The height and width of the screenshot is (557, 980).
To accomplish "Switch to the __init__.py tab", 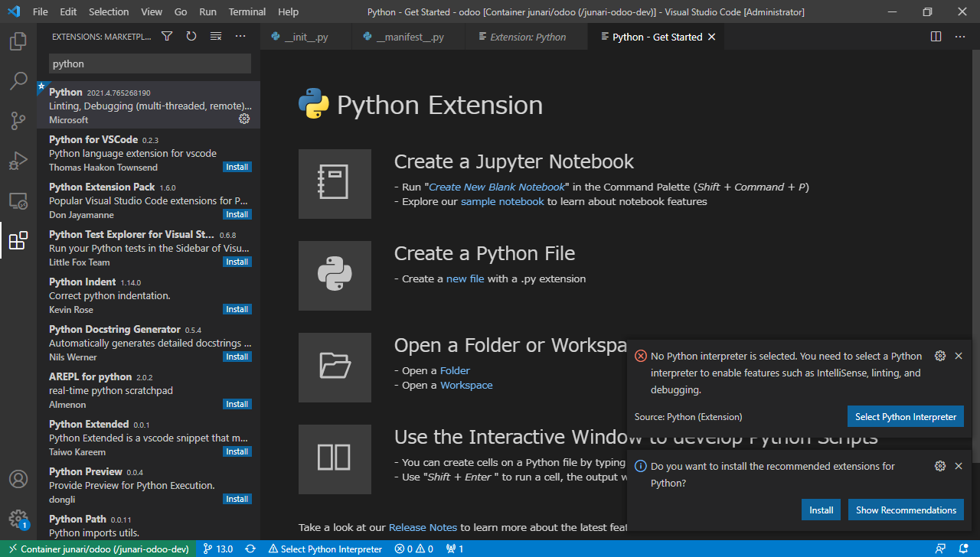I will tap(305, 37).
